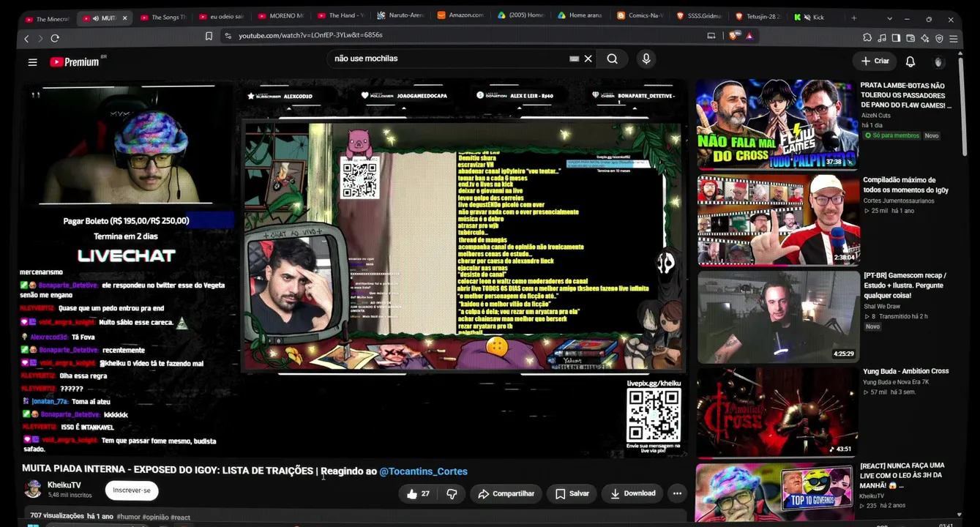Start voice search with the microphone

tap(646, 59)
